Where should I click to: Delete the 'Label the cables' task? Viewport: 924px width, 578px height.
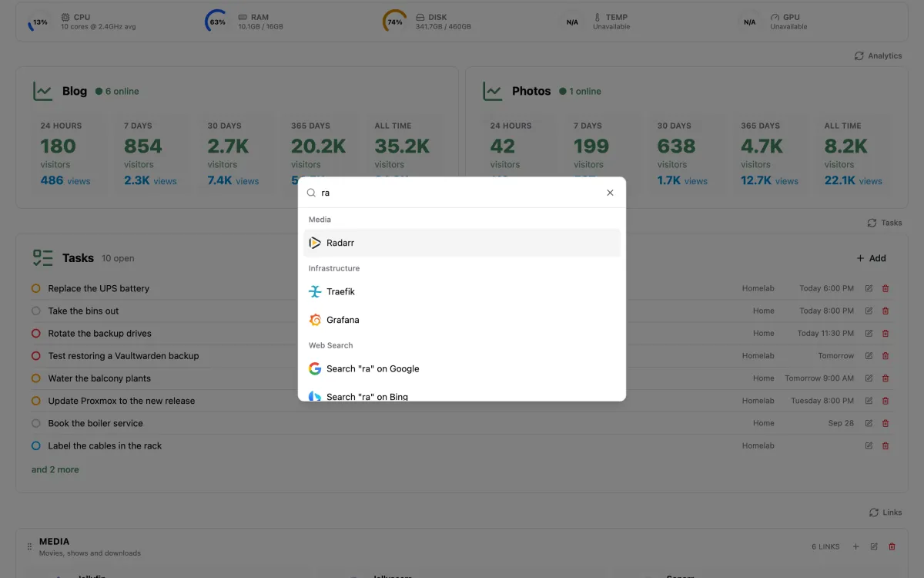[x=885, y=445]
